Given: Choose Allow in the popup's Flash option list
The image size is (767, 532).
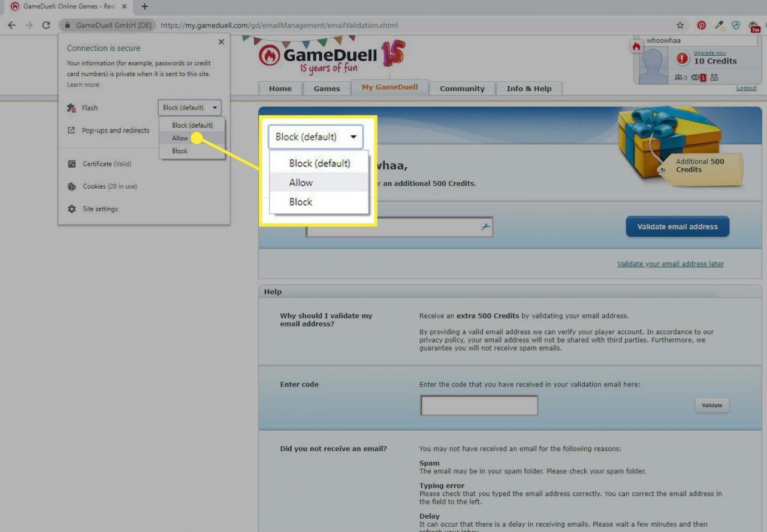Looking at the screenshot, I should click(192, 138).
